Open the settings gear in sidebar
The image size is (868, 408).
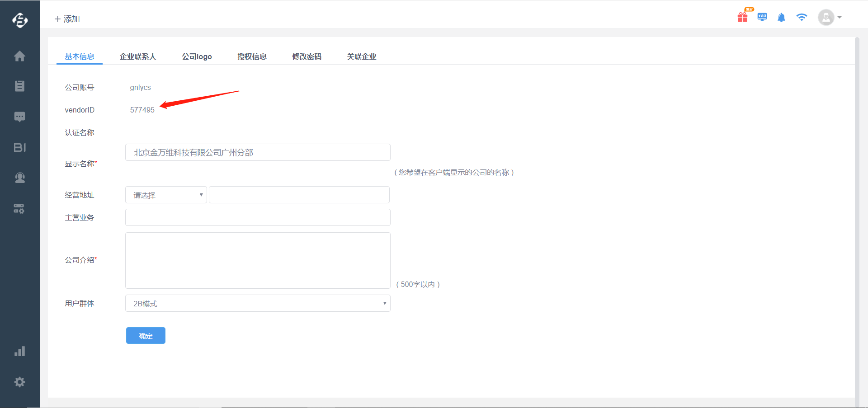point(19,382)
